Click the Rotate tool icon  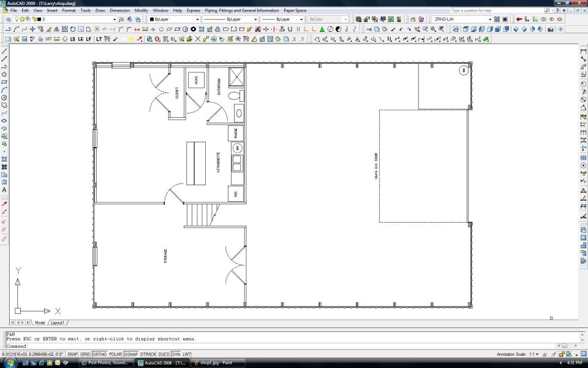pyautogui.click(x=73, y=29)
